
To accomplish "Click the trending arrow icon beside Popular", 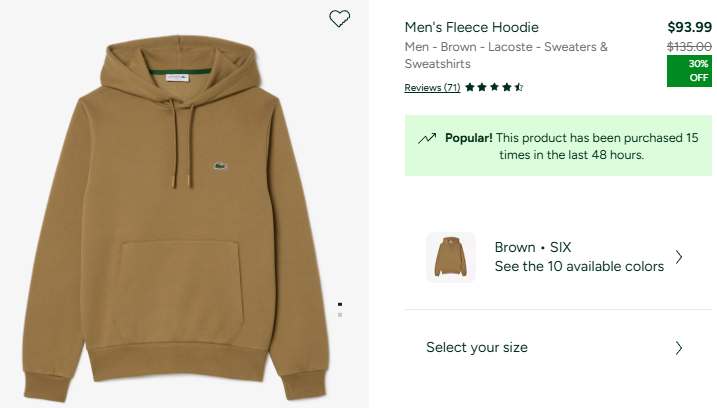I will [x=426, y=138].
